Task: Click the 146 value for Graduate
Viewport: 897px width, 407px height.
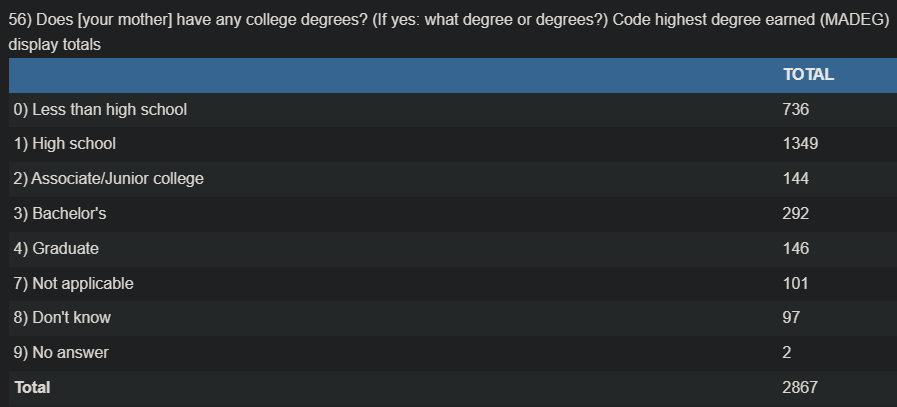Action: tap(796, 248)
